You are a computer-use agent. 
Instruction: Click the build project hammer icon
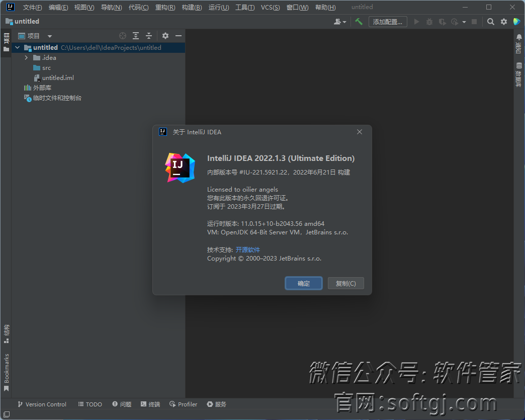359,22
